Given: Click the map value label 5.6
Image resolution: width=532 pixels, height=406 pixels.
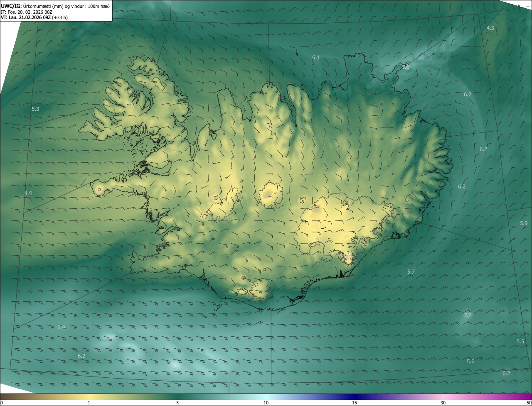Looking at the screenshot, I should 470,361.
